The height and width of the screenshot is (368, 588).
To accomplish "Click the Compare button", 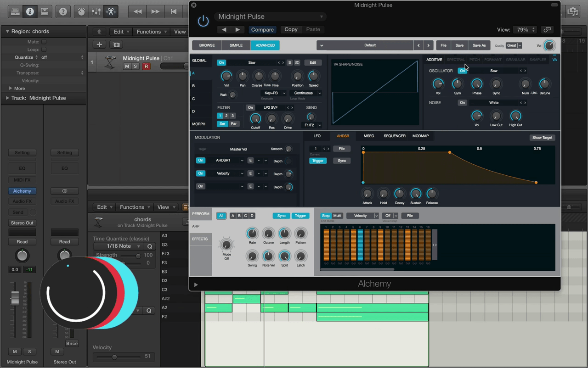I will (x=262, y=29).
